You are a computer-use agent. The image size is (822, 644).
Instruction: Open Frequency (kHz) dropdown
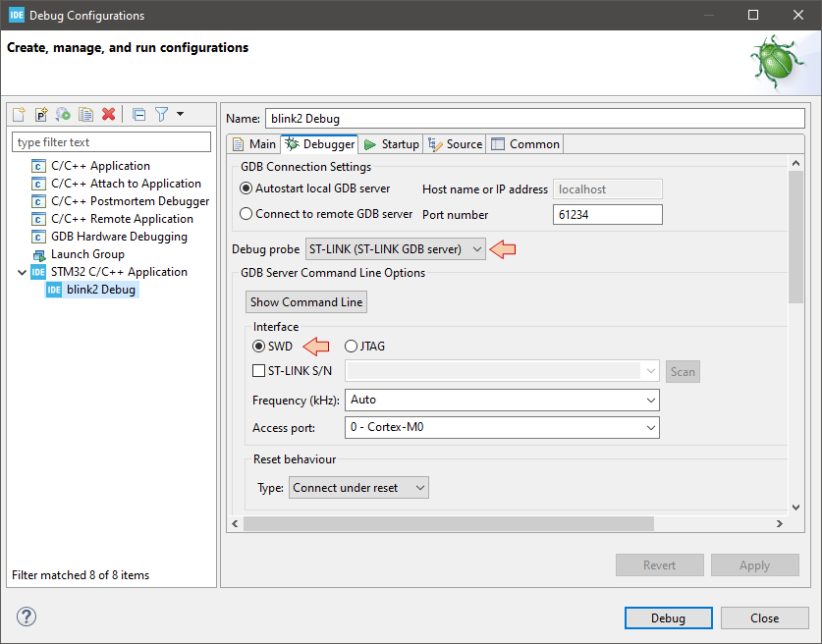point(502,400)
